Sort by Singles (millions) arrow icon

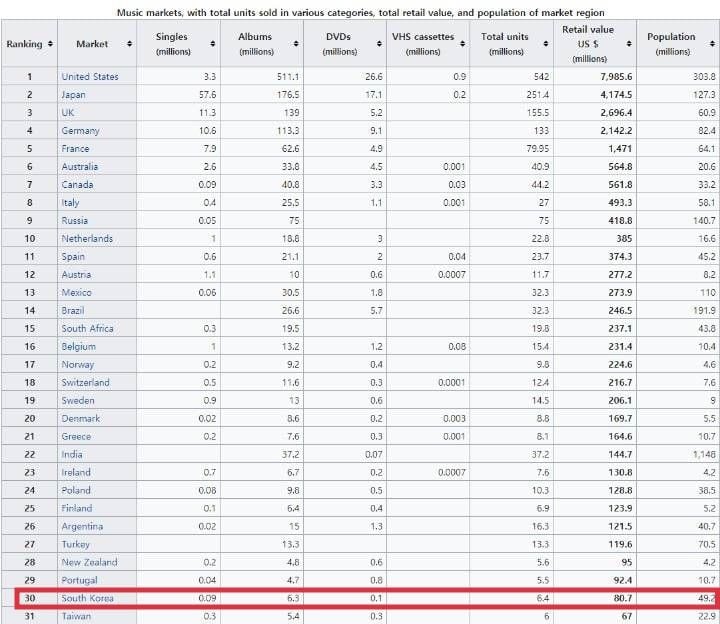(212, 45)
